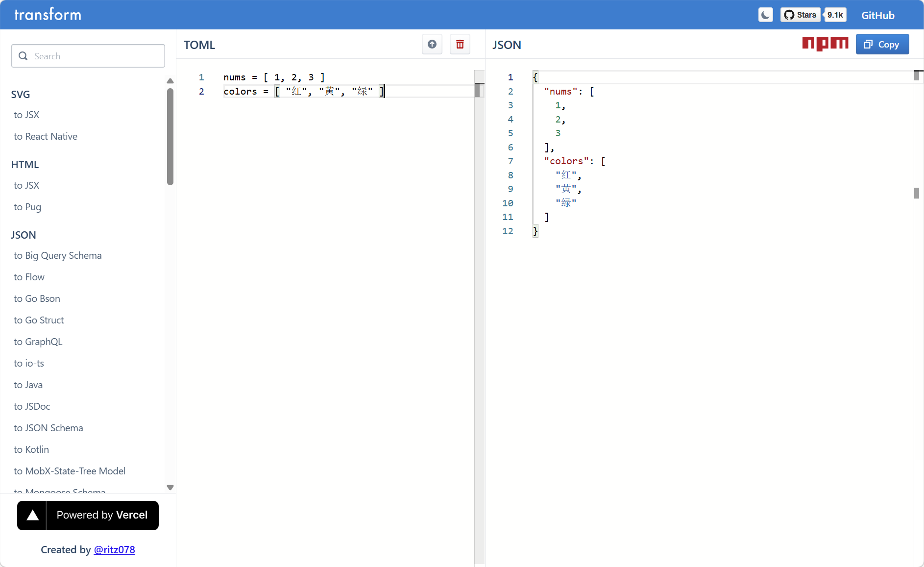Image resolution: width=924 pixels, height=567 pixels.
Task: Click the 9.1k star count badge
Action: [x=835, y=15]
